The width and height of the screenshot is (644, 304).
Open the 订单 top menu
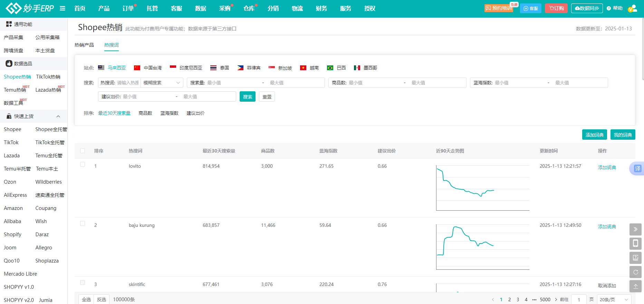coord(128,8)
